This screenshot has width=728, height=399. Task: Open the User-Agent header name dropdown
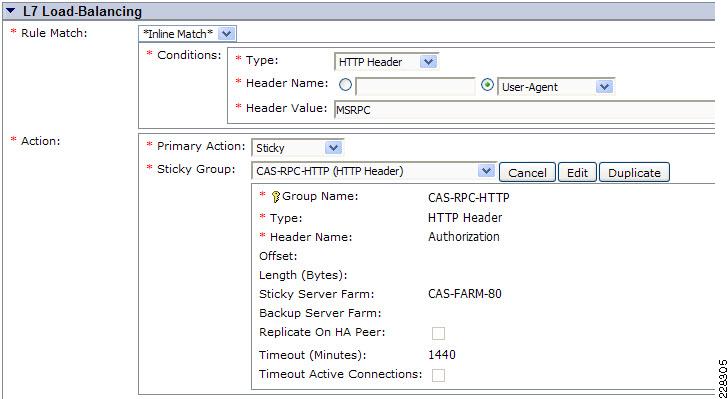click(x=556, y=87)
